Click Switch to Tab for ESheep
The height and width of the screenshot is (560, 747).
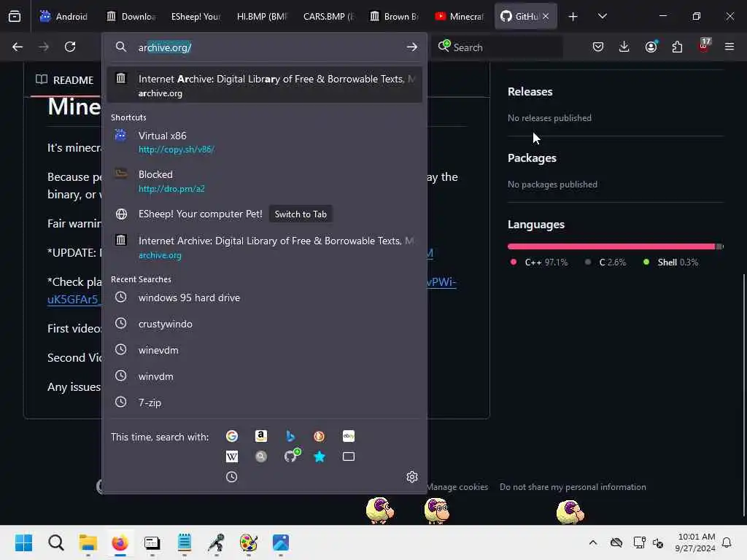point(301,214)
